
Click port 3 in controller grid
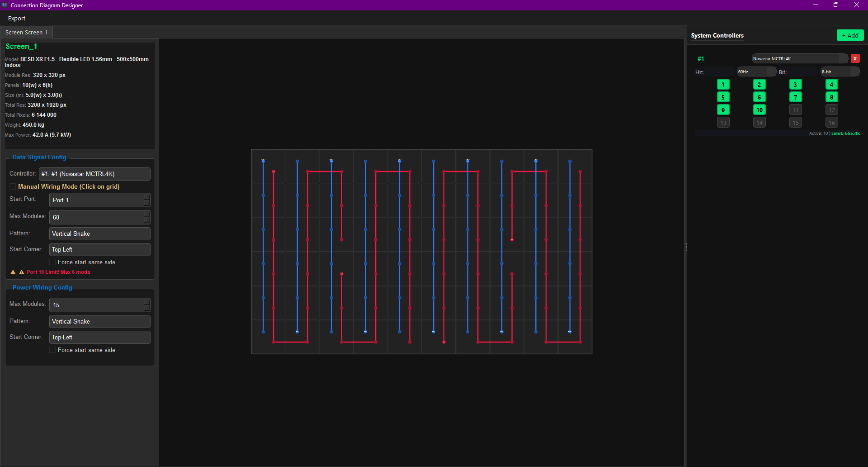point(795,85)
